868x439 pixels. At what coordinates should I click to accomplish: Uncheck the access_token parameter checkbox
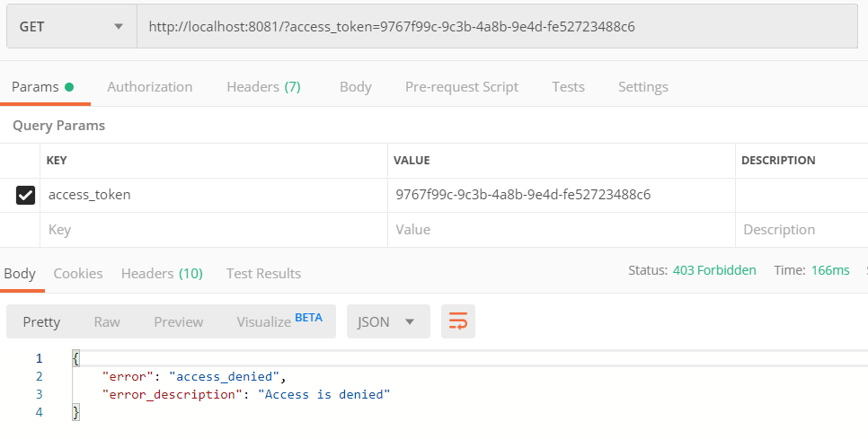(x=26, y=195)
